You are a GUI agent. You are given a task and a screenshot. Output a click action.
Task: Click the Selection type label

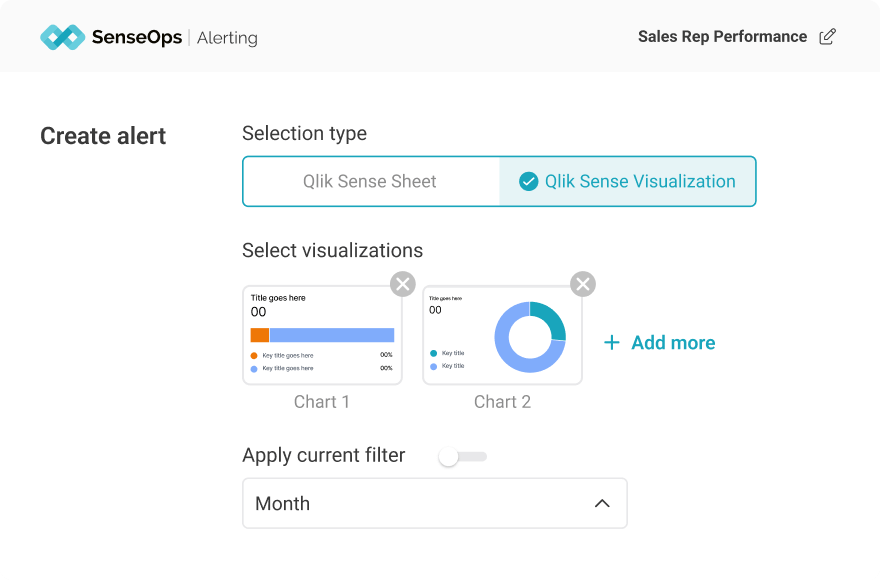(x=304, y=134)
